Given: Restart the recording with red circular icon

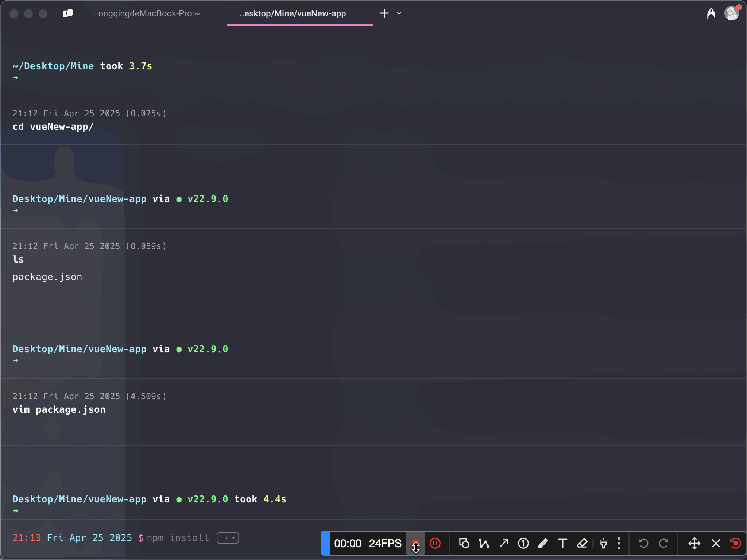Looking at the screenshot, I should [736, 543].
